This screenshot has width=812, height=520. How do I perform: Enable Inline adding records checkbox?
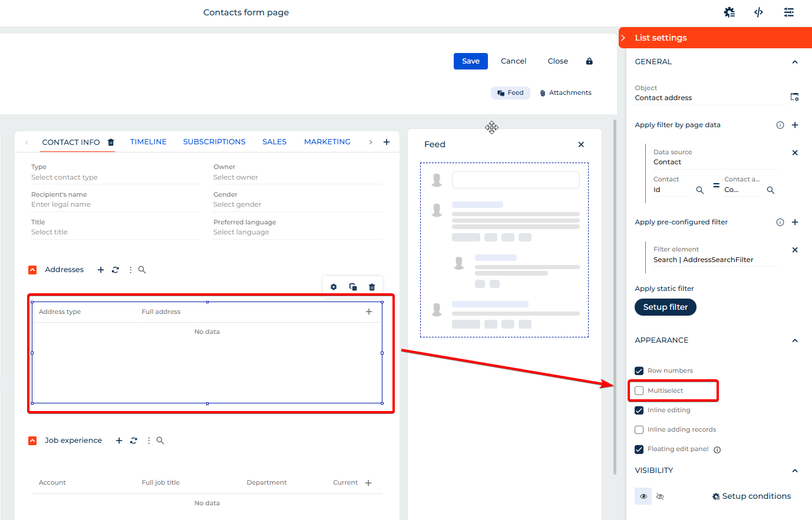coord(639,430)
